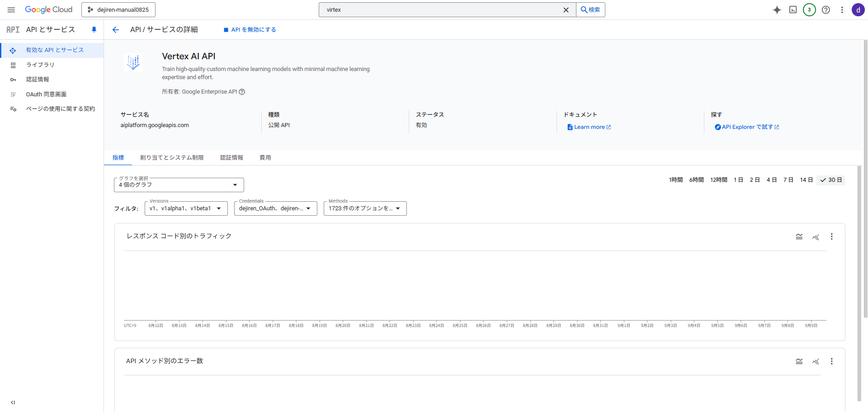Open the Versions filter dropdown
This screenshot has height=412, width=868.
pyautogui.click(x=186, y=208)
